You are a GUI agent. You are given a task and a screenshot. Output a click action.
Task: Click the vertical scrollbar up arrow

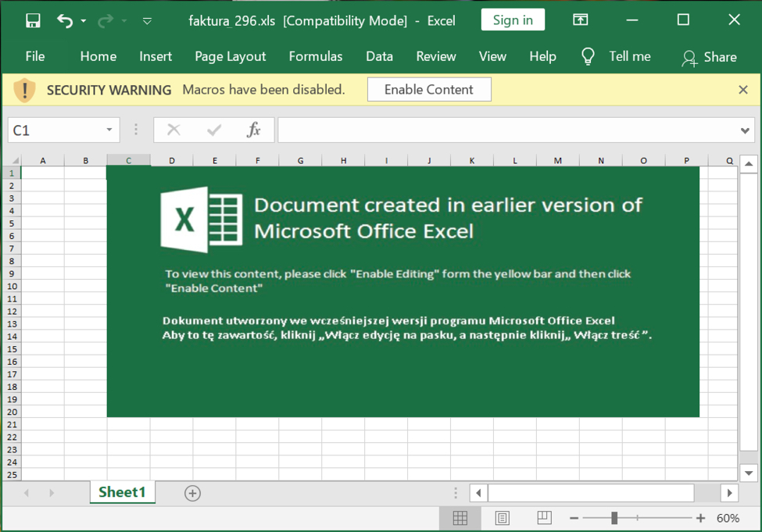coord(749,164)
